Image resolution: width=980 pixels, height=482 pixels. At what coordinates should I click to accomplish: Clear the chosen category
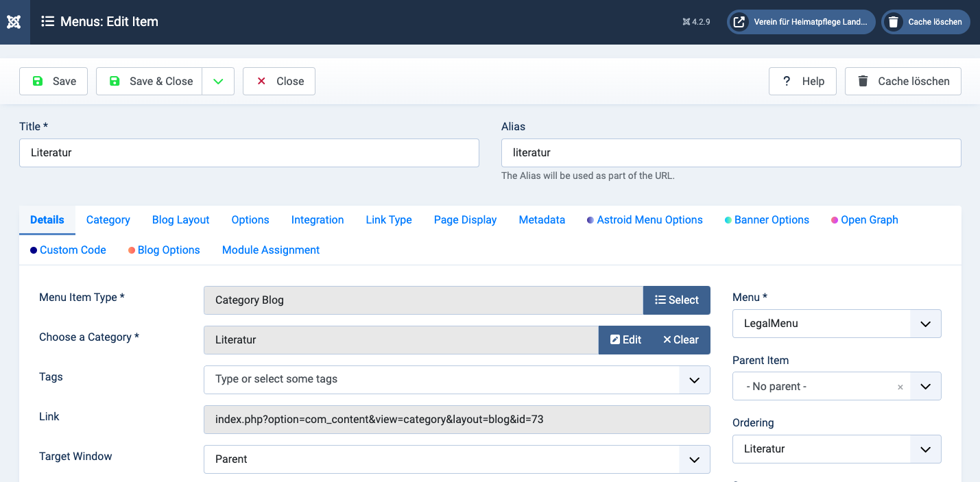pyautogui.click(x=680, y=340)
